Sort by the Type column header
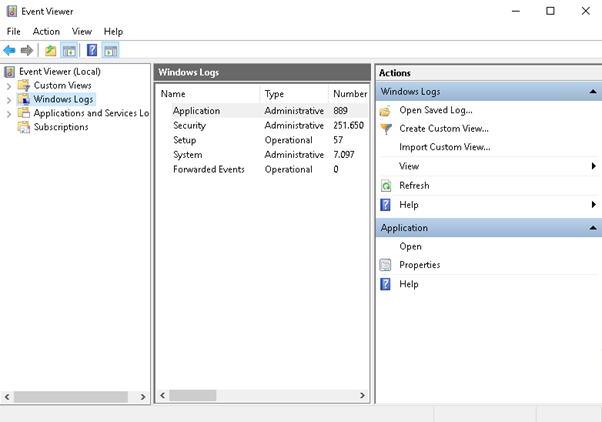The height and width of the screenshot is (422, 602). click(294, 94)
